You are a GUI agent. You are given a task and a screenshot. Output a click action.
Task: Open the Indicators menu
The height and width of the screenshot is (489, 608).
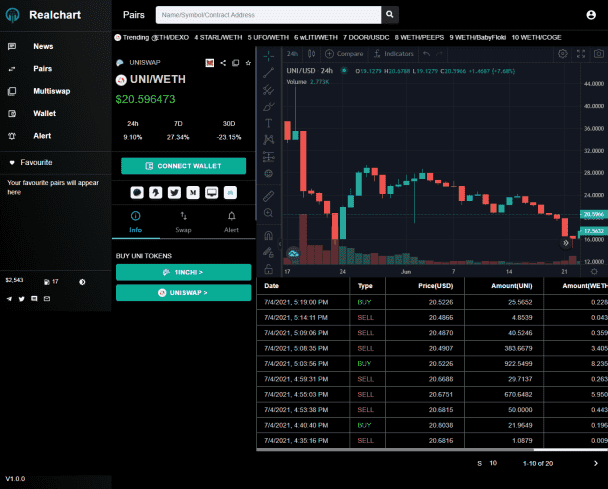pyautogui.click(x=394, y=54)
